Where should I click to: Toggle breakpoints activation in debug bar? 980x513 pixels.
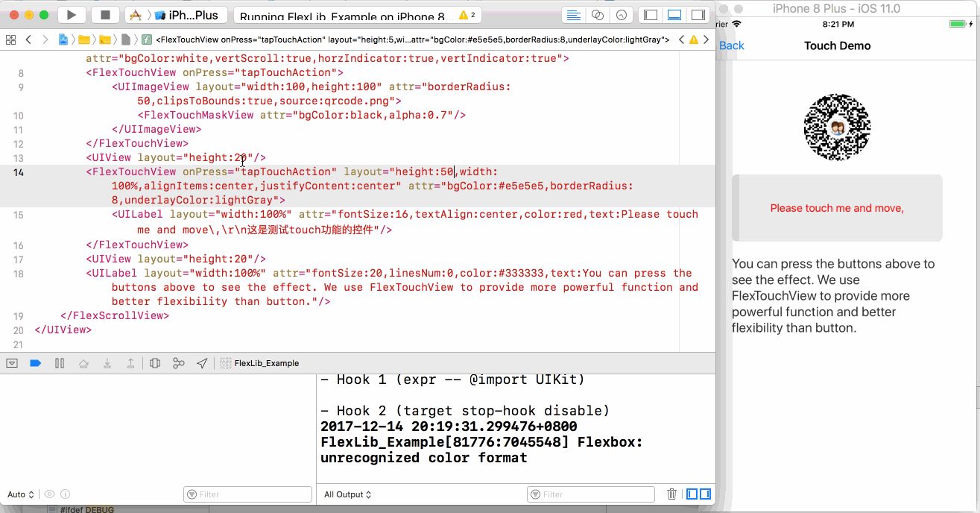pyautogui.click(x=35, y=363)
